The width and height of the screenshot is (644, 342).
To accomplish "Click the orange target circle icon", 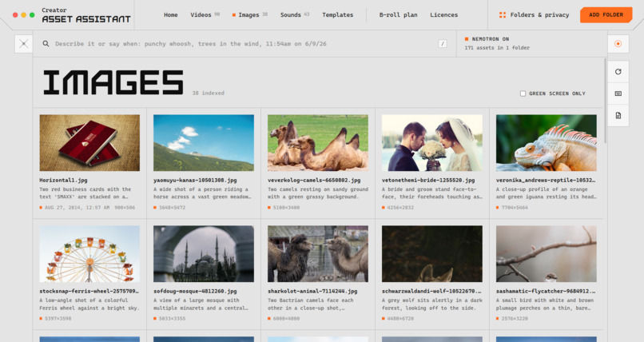I will coord(618,43).
